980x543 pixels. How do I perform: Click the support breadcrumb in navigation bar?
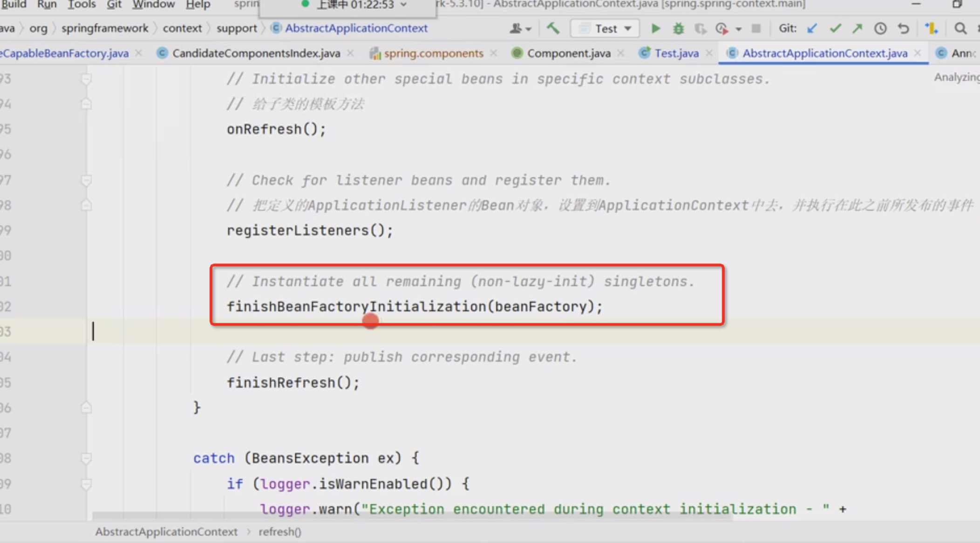click(x=237, y=28)
